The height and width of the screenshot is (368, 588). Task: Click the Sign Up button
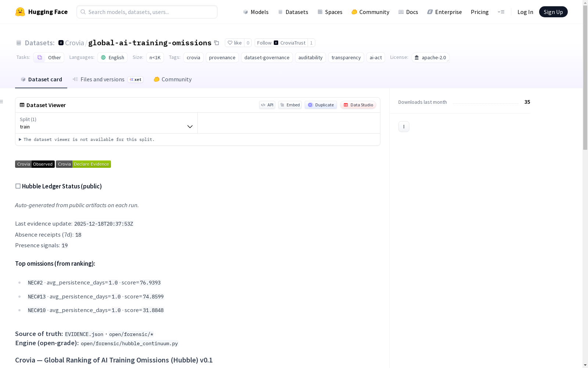[x=553, y=12]
